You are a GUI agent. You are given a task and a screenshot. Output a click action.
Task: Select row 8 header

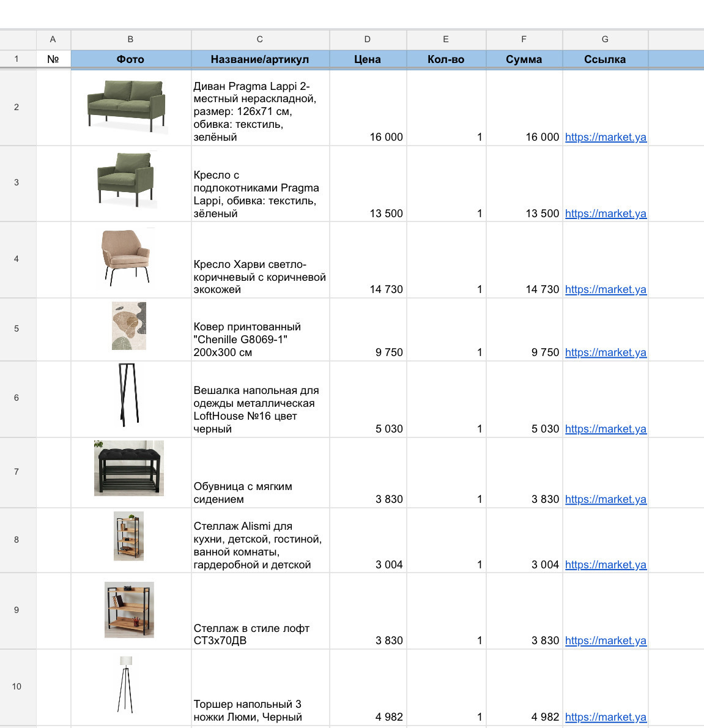18,540
